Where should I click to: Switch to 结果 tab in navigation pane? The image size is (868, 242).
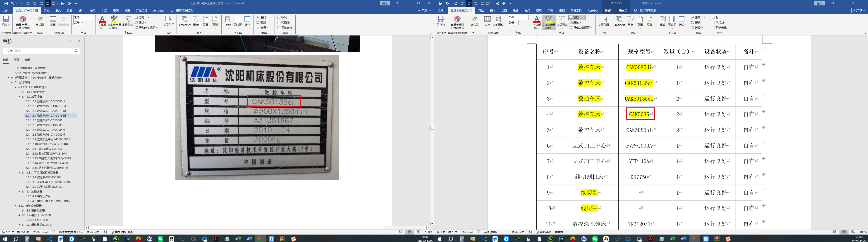[28, 60]
